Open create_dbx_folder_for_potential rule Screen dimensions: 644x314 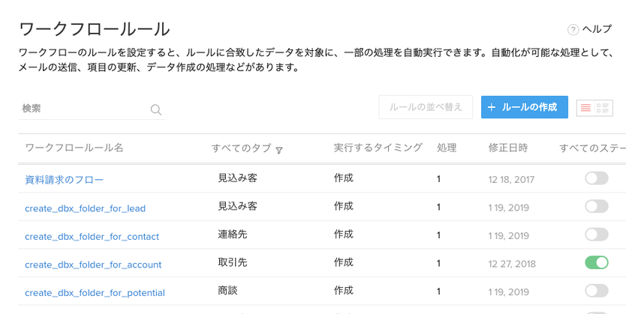coord(95,293)
